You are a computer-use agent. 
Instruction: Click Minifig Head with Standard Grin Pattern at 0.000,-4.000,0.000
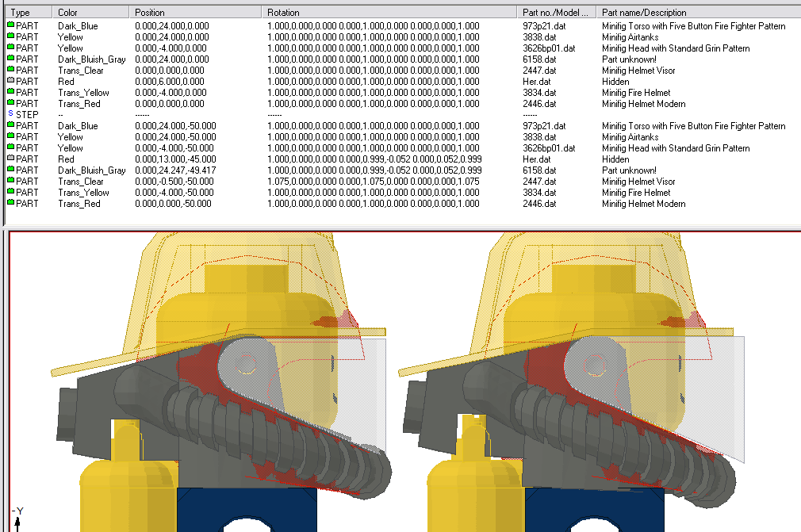[676, 48]
